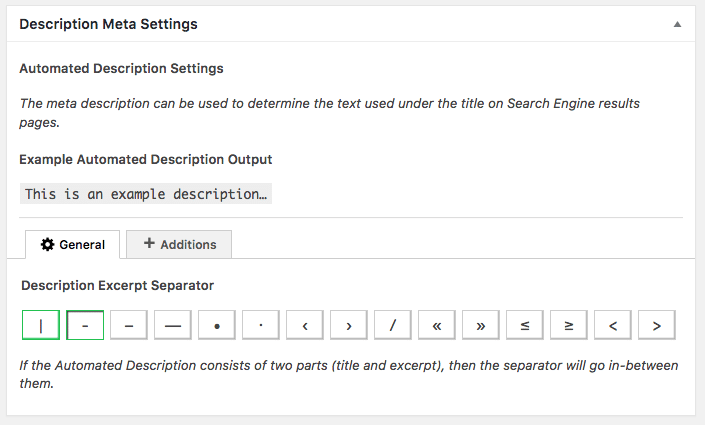
Task: Select the em dash separator
Action: tap(173, 325)
